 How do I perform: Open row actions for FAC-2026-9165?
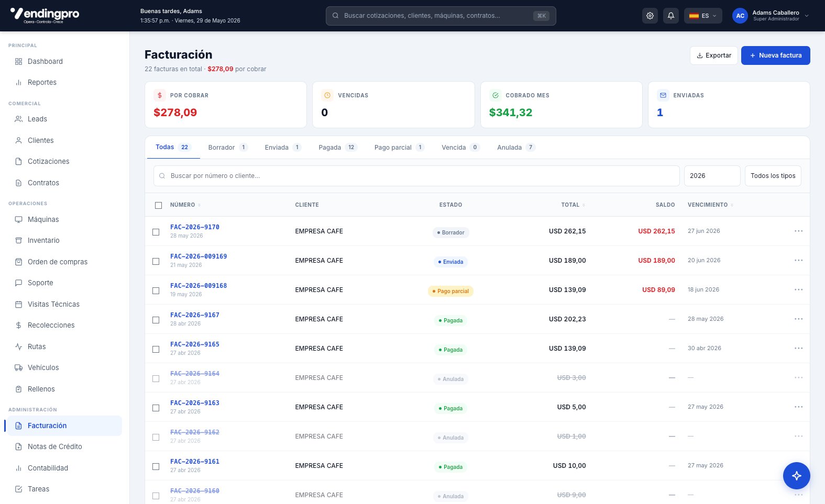798,348
